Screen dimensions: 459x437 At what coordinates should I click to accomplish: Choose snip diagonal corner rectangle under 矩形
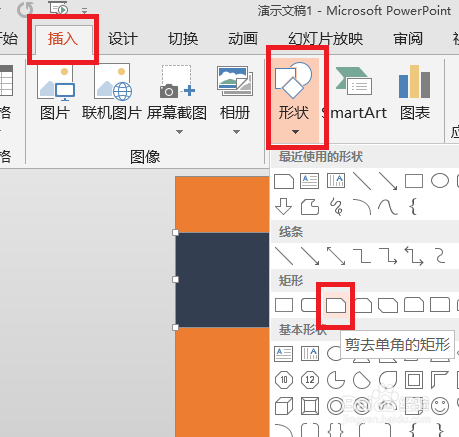[x=388, y=305]
